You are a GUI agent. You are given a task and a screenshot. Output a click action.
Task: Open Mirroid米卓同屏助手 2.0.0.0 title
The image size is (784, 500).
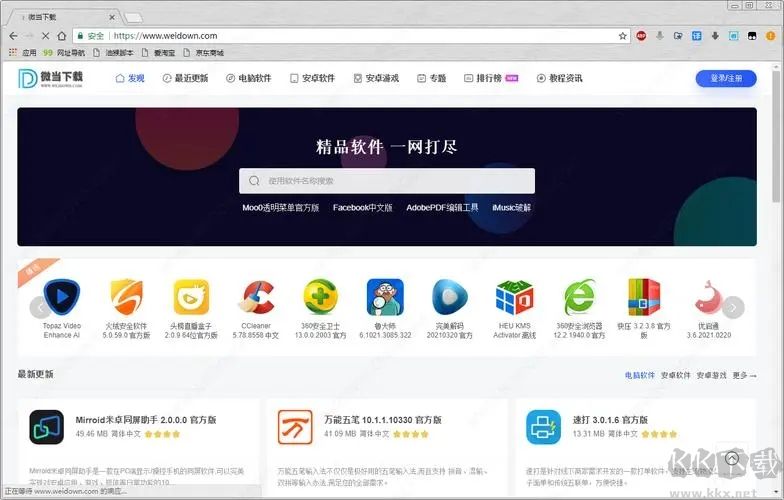[x=146, y=420]
